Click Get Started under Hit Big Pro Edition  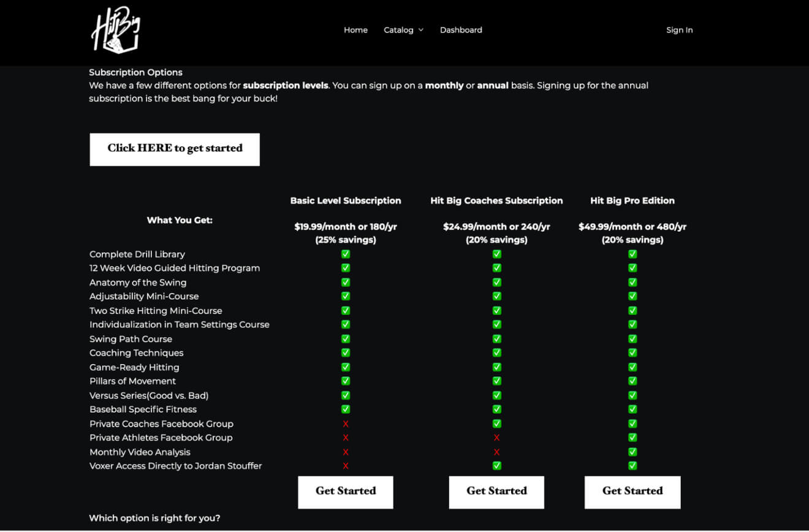632,492
